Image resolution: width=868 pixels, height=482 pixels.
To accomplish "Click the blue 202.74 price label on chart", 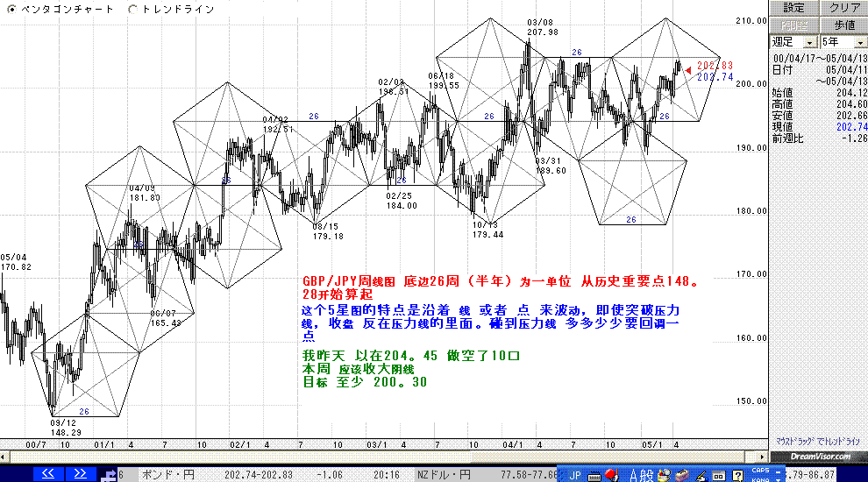I will coord(715,77).
